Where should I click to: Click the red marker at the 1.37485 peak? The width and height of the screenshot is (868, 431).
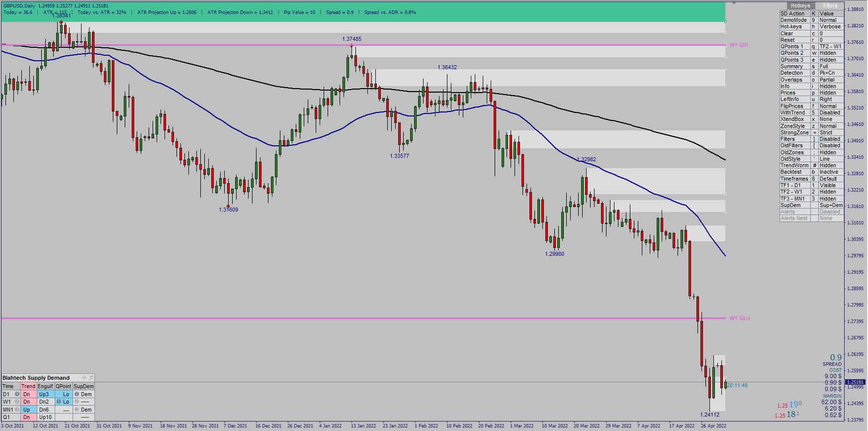(351, 46)
